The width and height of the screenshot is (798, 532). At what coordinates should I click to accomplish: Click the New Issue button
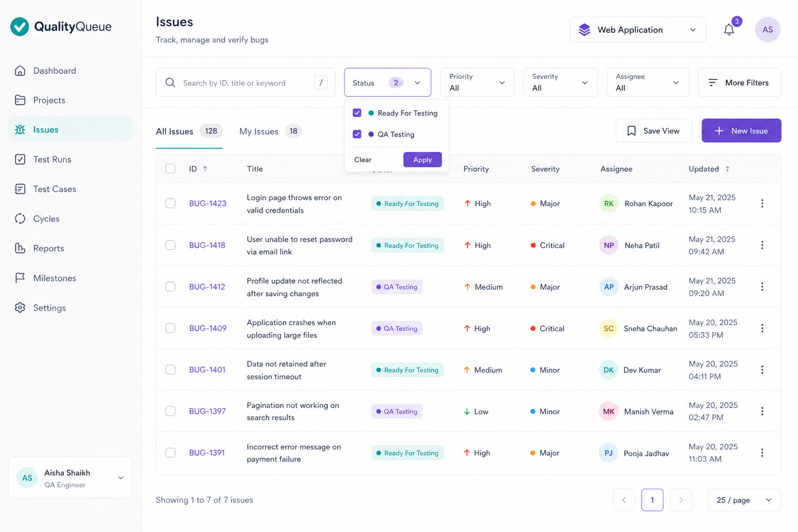coord(741,130)
